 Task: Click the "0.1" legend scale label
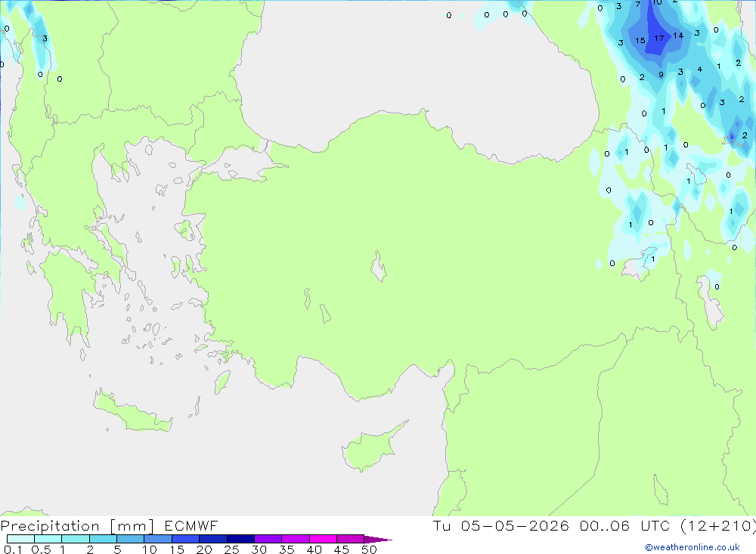coord(13,549)
